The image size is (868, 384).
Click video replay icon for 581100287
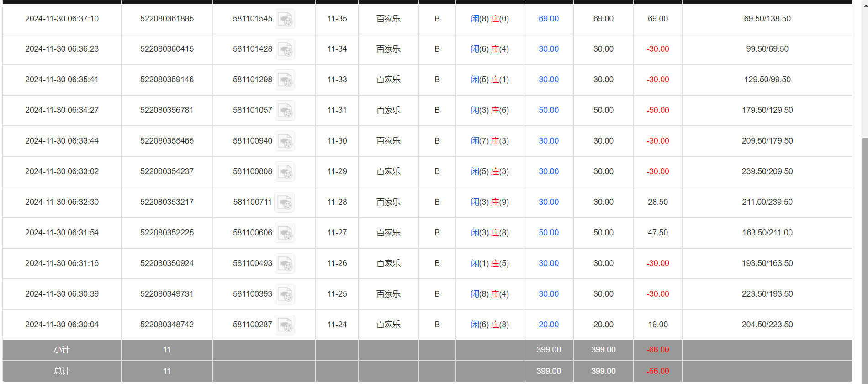285,325
